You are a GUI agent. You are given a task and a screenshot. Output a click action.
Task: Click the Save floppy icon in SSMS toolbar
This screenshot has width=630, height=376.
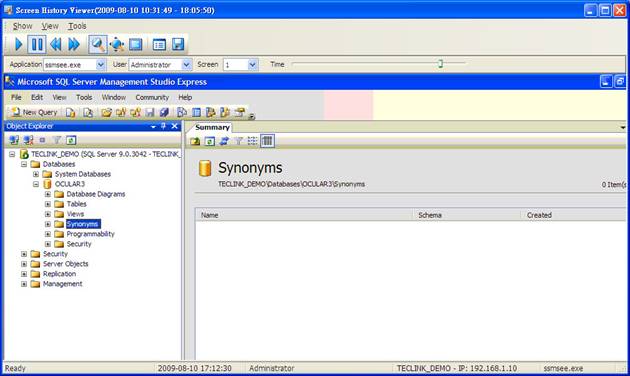tap(149, 113)
